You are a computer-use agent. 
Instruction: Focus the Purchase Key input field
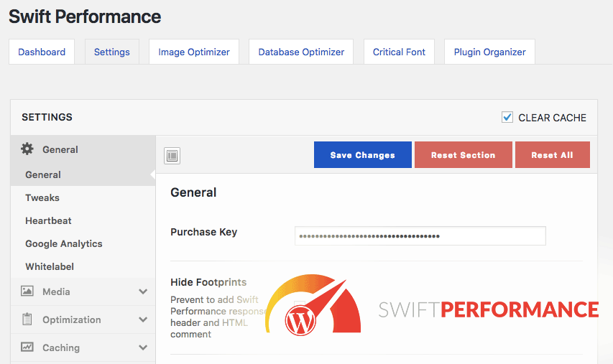tap(420, 235)
